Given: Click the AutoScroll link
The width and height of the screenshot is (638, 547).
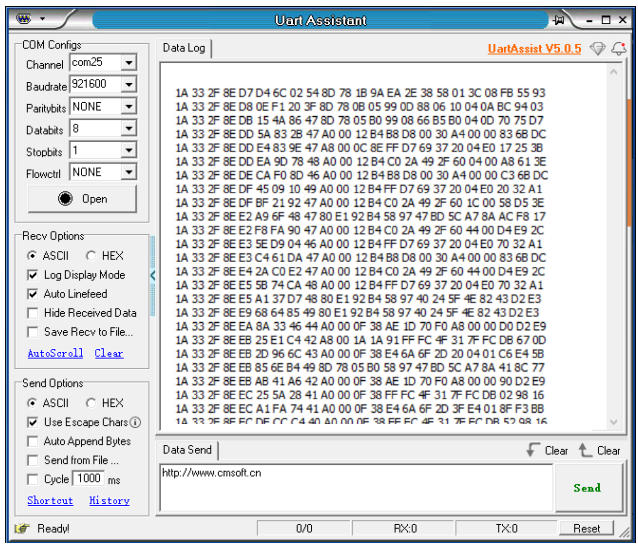Looking at the screenshot, I should point(55,353).
